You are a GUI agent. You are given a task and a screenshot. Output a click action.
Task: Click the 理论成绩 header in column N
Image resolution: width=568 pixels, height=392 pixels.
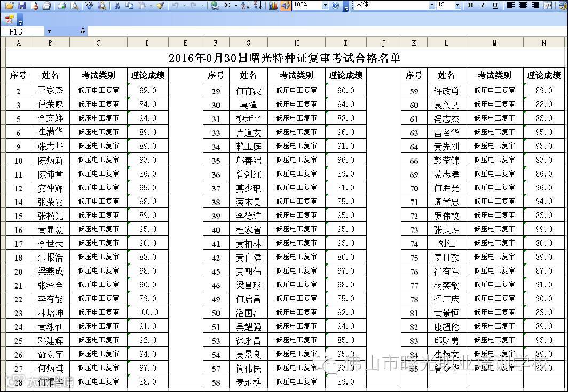pos(544,75)
